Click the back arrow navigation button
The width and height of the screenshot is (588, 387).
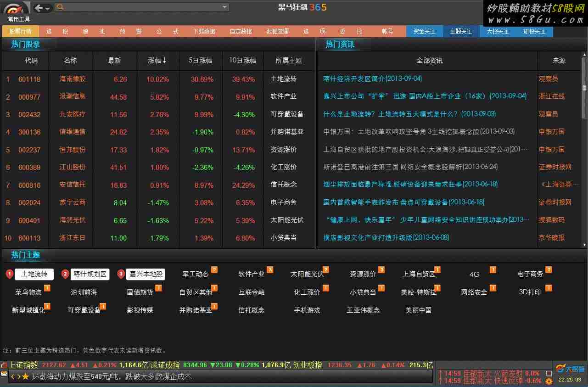coord(39,8)
